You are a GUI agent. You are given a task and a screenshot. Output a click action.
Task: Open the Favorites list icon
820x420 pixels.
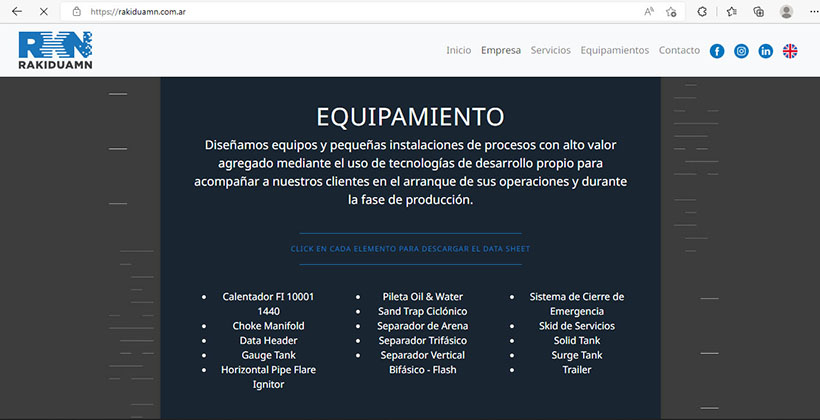(x=732, y=12)
